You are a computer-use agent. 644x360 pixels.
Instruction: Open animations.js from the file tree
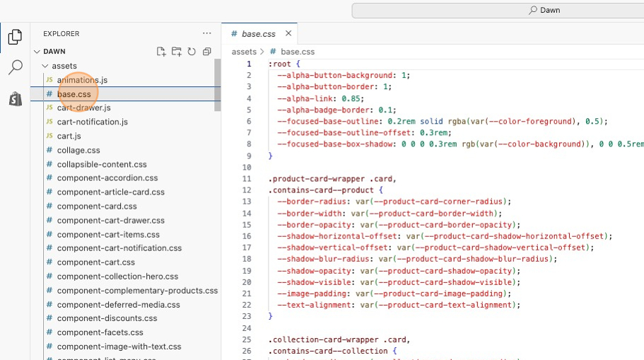coord(82,80)
